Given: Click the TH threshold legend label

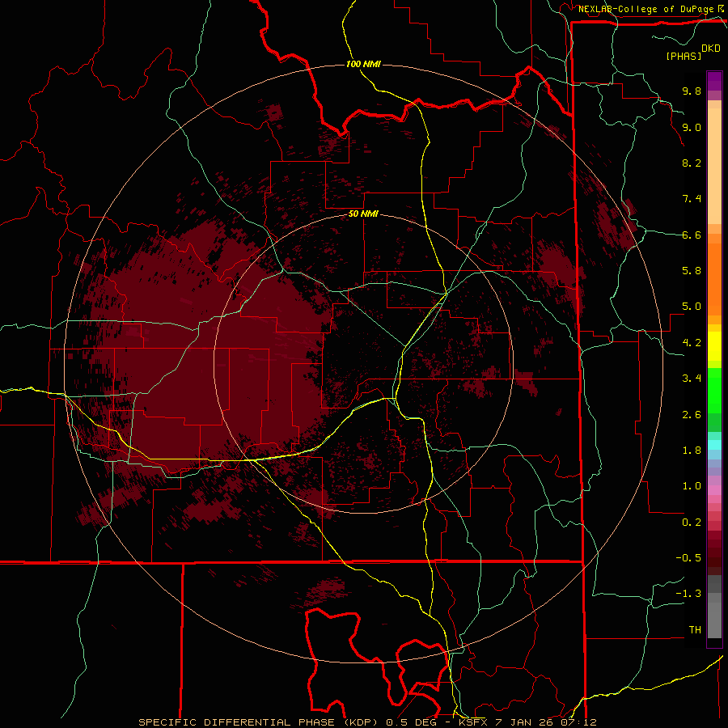Looking at the screenshot, I should (695, 630).
